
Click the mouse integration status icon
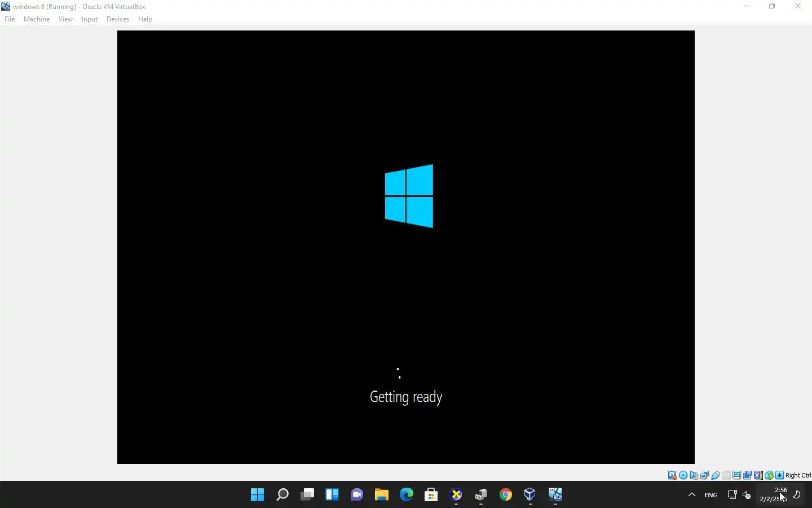coord(769,475)
